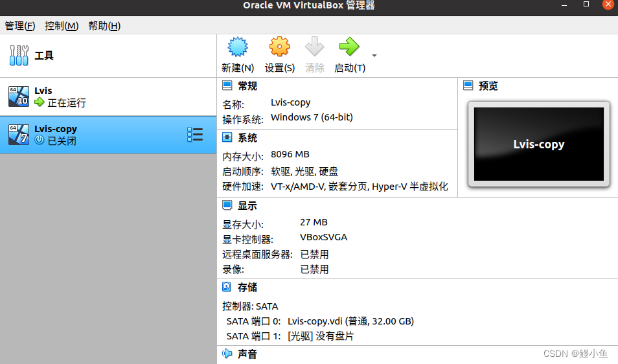Click the 已关闭 status text of Lvis-copy
The height and width of the screenshot is (364, 618).
[62, 141]
